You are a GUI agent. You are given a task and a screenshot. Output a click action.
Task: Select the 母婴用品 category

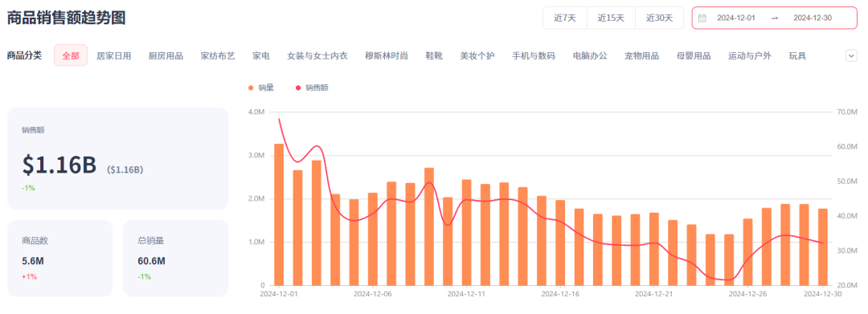694,55
